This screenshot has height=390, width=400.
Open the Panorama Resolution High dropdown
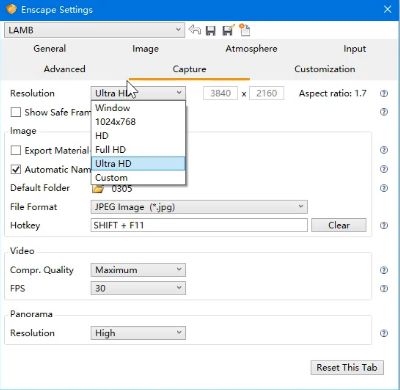click(138, 333)
